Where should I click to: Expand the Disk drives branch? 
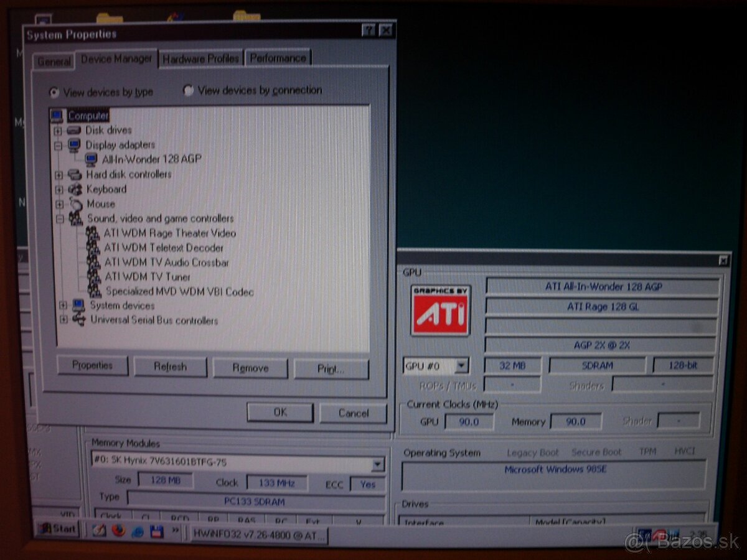pos(59,131)
